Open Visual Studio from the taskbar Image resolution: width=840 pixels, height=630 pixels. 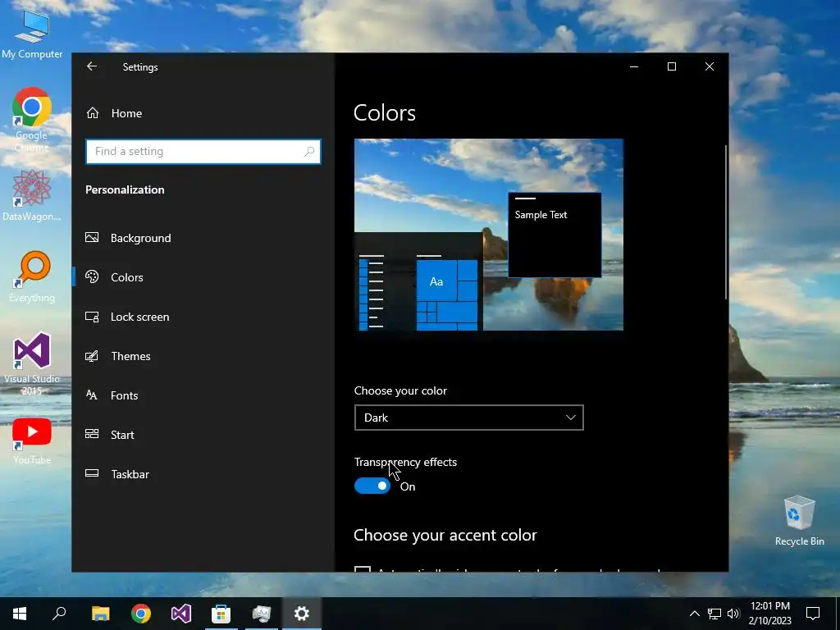point(181,614)
